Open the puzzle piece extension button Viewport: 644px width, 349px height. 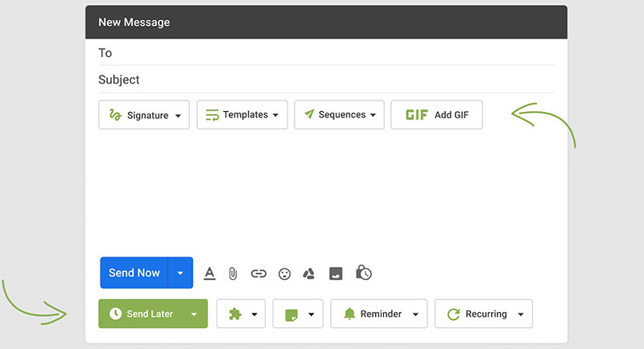point(241,314)
